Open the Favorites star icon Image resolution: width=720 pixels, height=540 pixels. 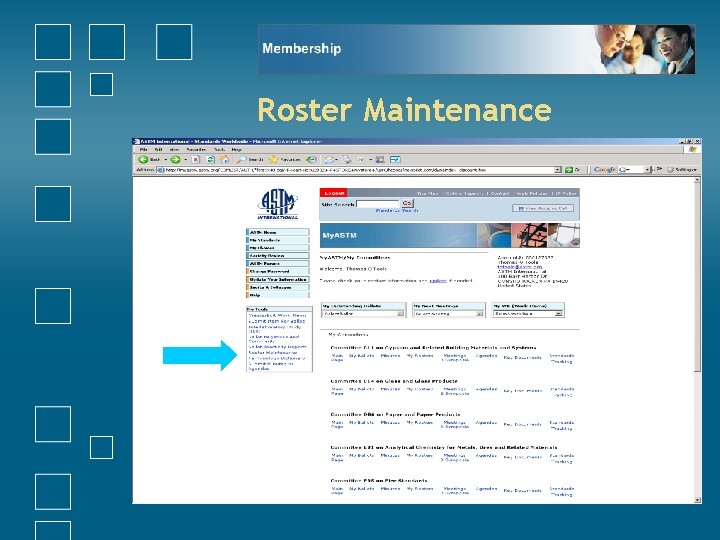[273, 159]
